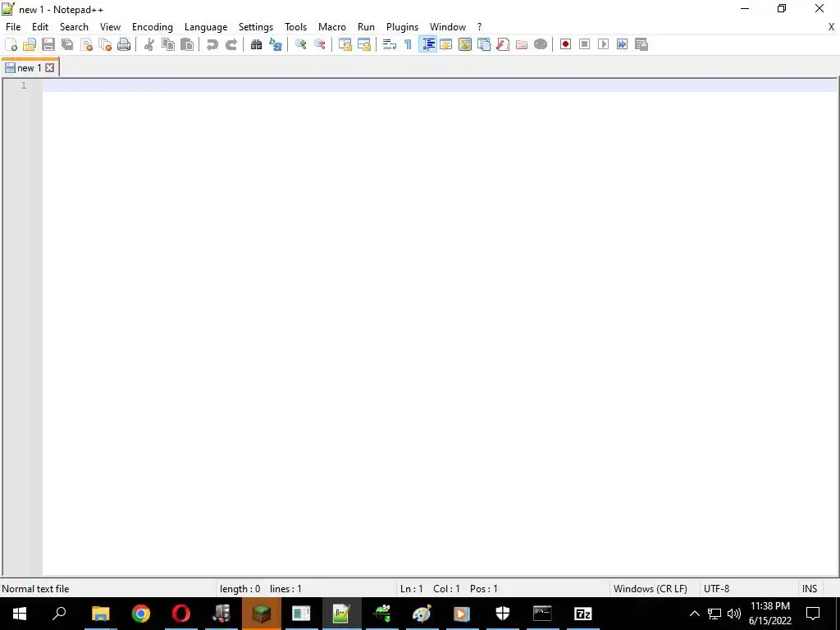Viewport: 840px width, 630px height.
Task: Open the Function List icon
Action: (x=503, y=44)
